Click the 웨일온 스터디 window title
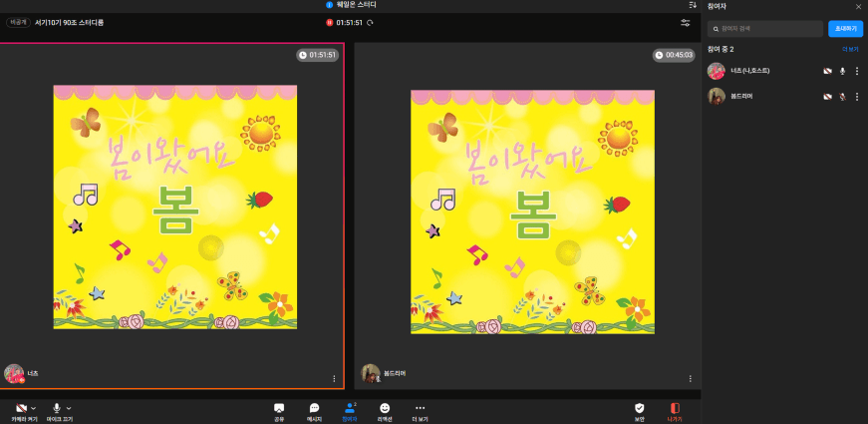Image resolution: width=868 pixels, height=424 pixels. (x=357, y=5)
